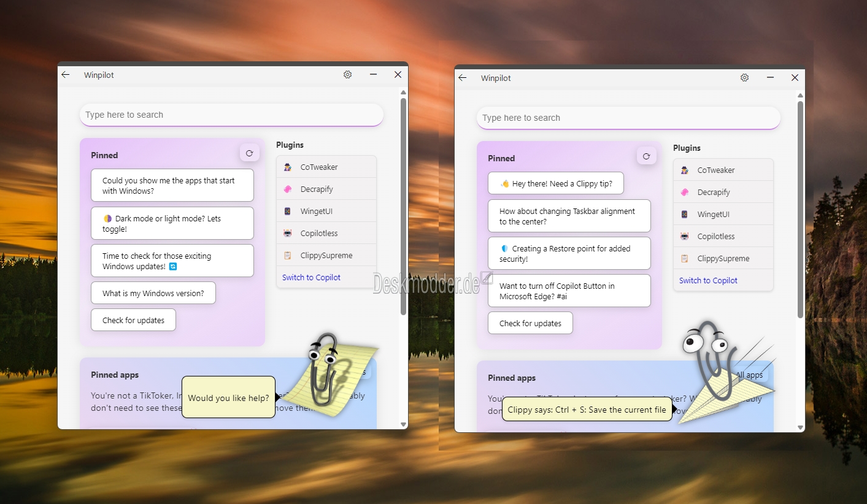The width and height of the screenshot is (867, 504).
Task: Click the ClippySupreme plugin icon in the right window
Action: [684, 259]
